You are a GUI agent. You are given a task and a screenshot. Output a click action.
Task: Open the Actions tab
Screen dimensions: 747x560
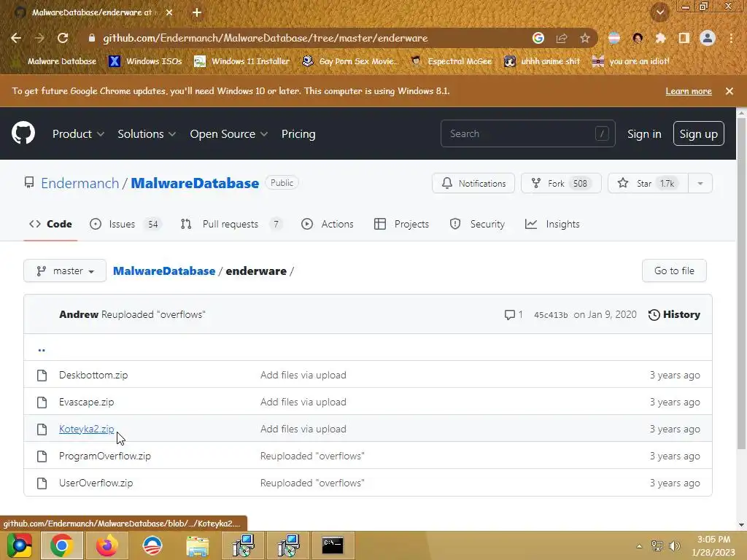pyautogui.click(x=328, y=225)
